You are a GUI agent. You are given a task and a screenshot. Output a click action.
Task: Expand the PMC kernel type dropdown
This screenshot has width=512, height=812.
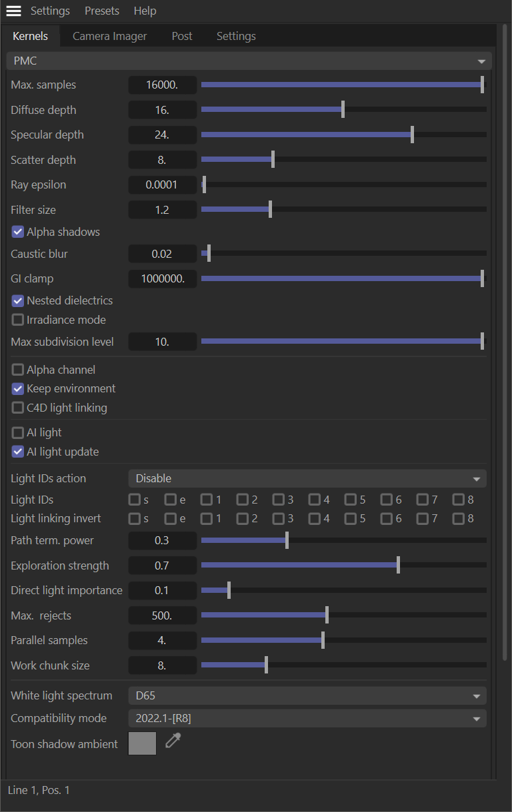pos(249,61)
